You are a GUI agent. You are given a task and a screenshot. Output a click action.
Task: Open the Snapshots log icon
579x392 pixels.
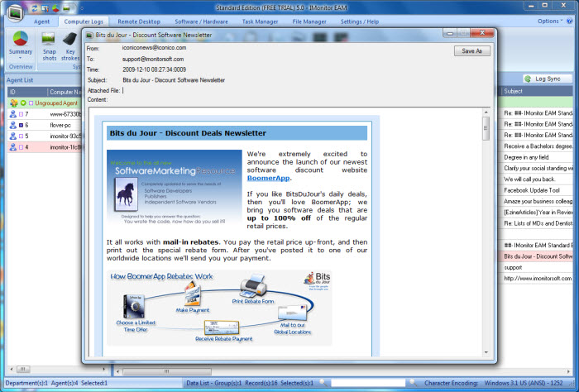[x=50, y=40]
